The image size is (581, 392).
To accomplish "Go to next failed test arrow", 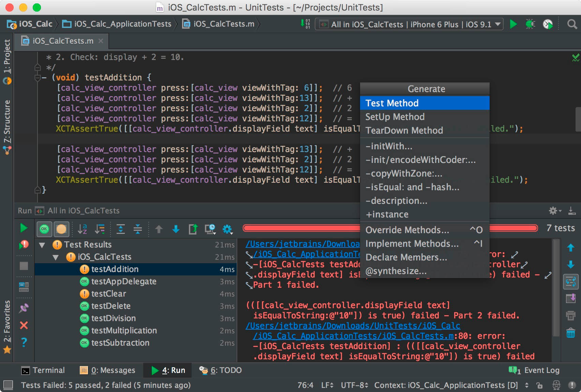I will pyautogui.click(x=176, y=229).
